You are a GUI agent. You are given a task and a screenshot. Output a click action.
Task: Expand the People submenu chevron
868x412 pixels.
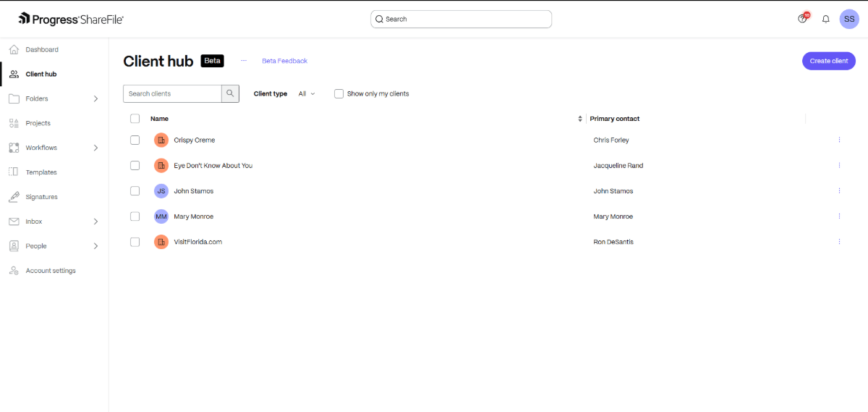pos(95,246)
